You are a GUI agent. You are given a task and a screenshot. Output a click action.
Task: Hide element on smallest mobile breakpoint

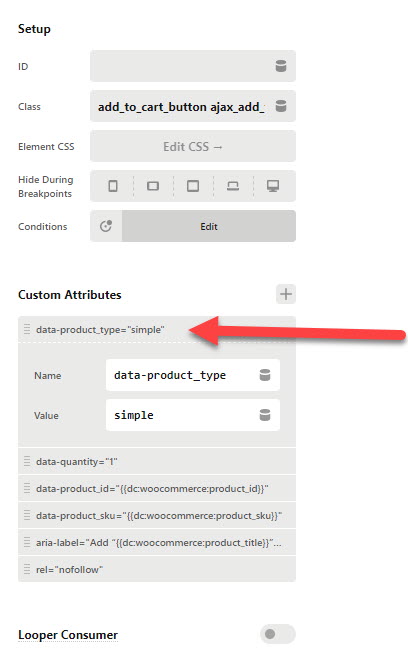pyautogui.click(x=113, y=186)
